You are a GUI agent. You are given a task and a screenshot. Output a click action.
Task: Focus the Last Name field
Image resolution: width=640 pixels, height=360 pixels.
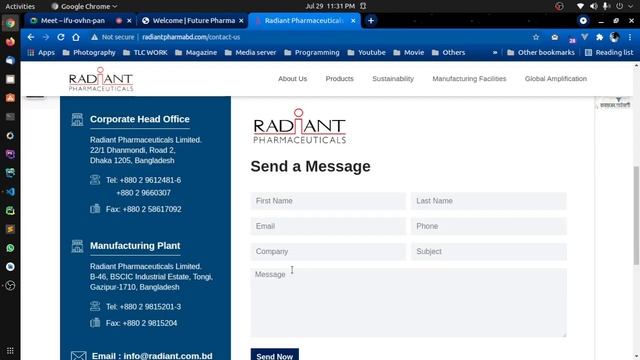tap(489, 201)
